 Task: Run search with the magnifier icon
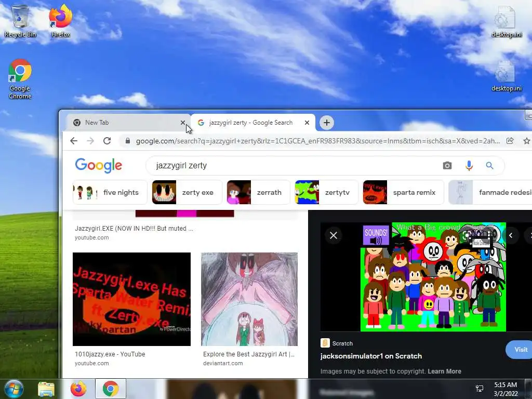click(x=489, y=166)
